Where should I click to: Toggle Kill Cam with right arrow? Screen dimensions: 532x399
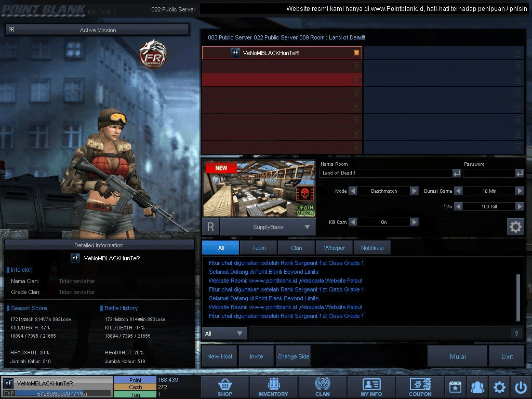coord(414,222)
